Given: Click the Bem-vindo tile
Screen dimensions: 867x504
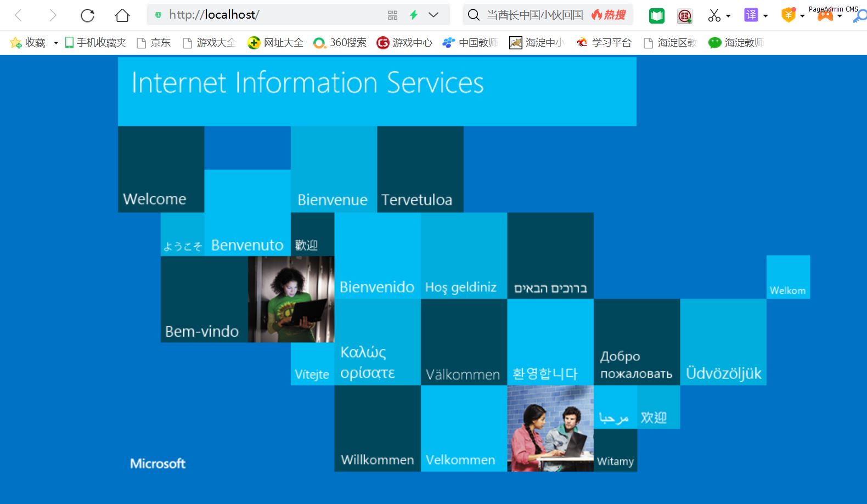Looking at the screenshot, I should pyautogui.click(x=204, y=299).
